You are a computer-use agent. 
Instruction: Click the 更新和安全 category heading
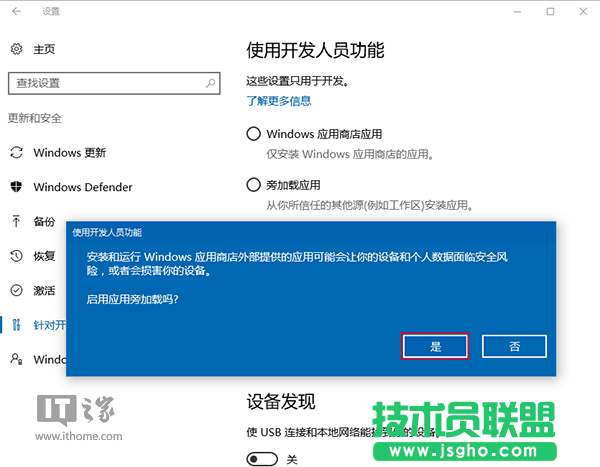[35, 118]
